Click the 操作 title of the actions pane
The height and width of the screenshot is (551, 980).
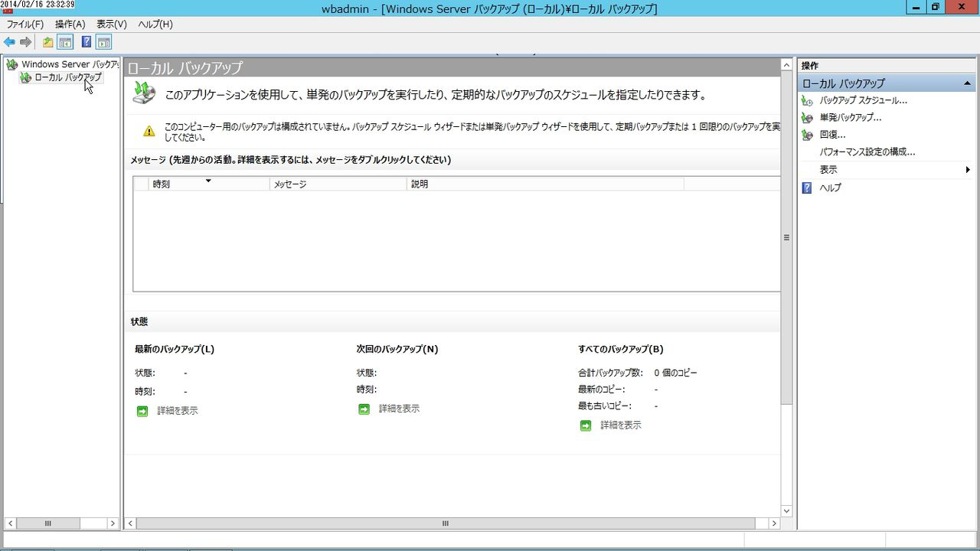[x=810, y=66]
